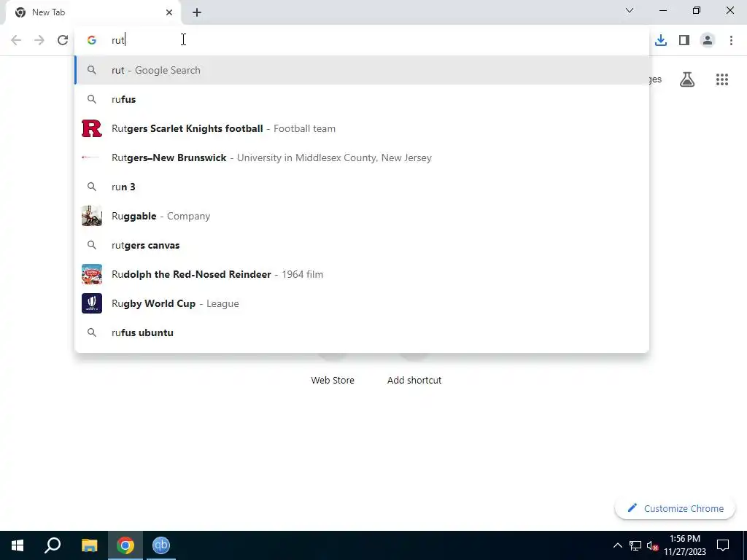The image size is (747, 560).
Task: Select the Ruggable company suggestion
Action: click(362, 216)
